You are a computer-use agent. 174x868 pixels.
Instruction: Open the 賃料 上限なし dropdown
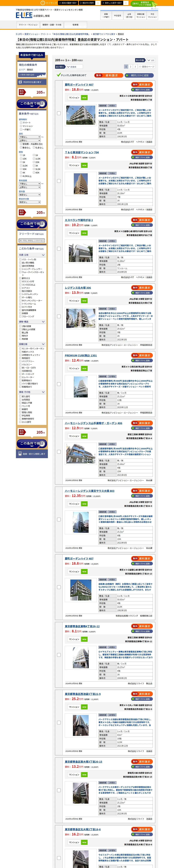coord(30,140)
